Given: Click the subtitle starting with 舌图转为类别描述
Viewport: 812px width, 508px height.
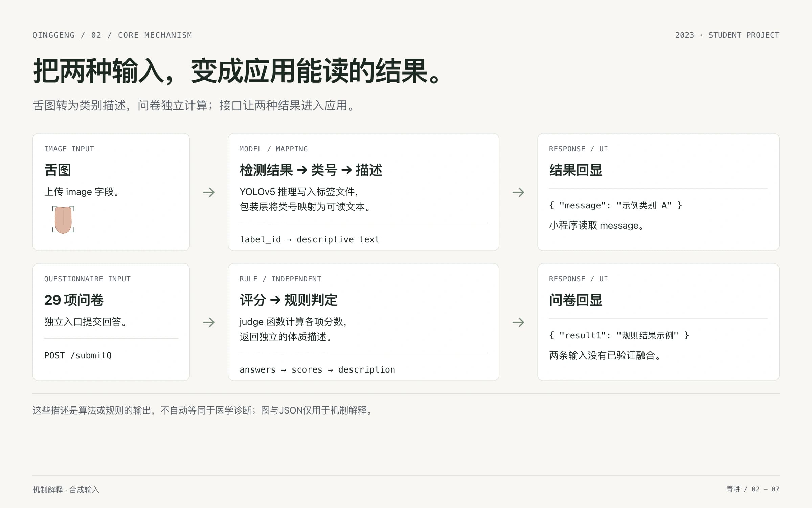Looking at the screenshot, I should point(194,105).
